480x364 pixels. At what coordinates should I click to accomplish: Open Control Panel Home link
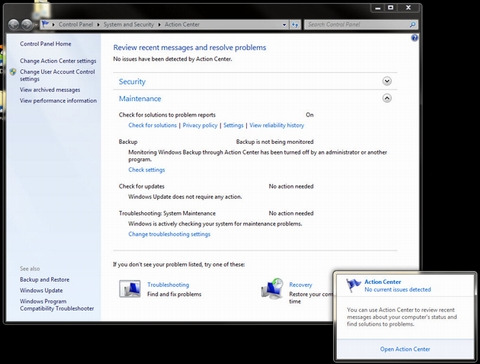(45, 44)
